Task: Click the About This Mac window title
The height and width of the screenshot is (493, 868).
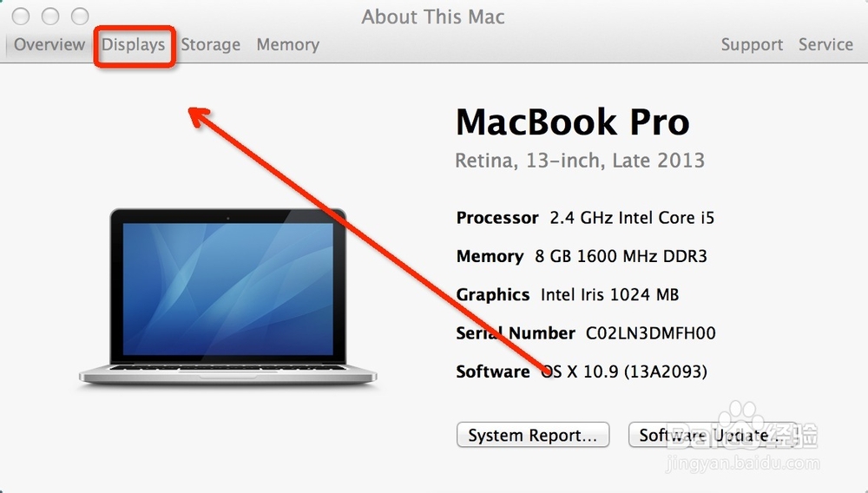Action: click(x=433, y=17)
